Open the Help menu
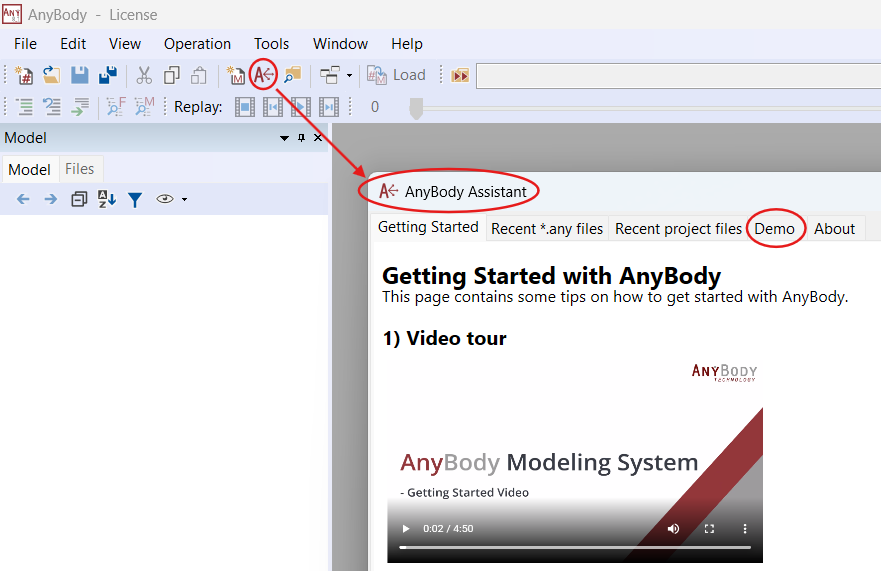The image size is (881, 571). [407, 44]
